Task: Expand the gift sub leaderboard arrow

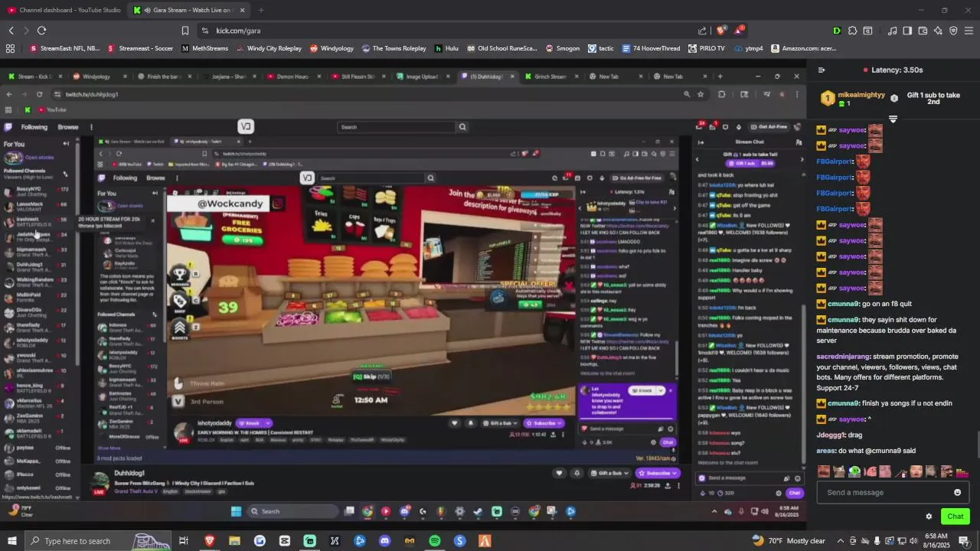Action: pos(893,119)
